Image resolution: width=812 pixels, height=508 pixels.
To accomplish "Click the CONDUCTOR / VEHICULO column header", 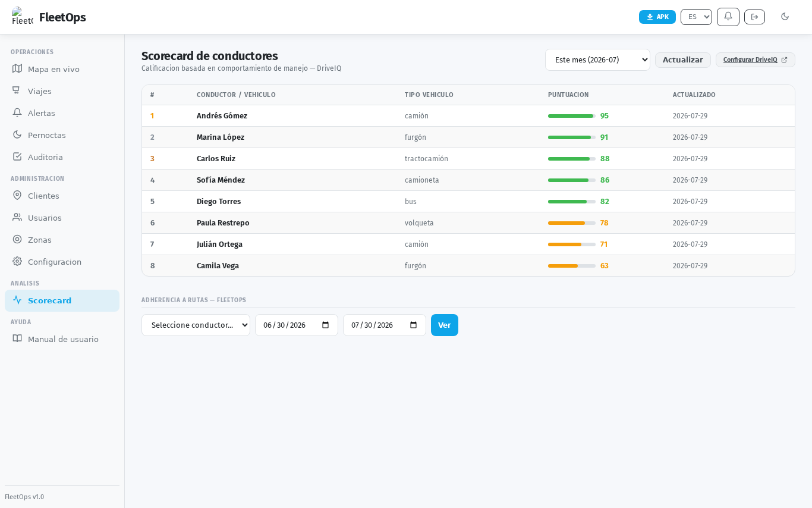I will click(x=236, y=95).
